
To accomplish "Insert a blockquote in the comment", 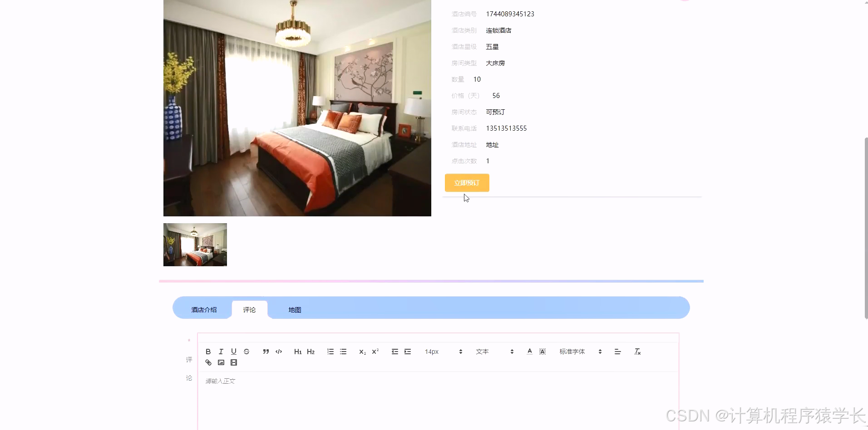I will click(266, 352).
